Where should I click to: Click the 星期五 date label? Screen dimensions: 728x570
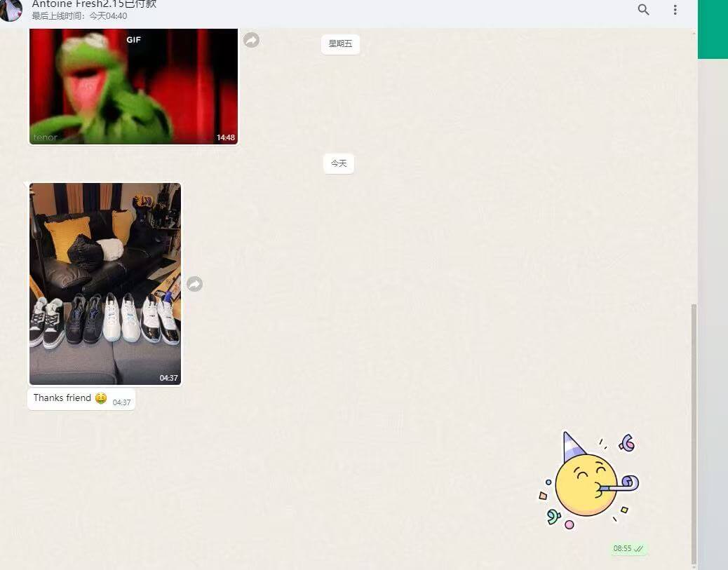340,44
